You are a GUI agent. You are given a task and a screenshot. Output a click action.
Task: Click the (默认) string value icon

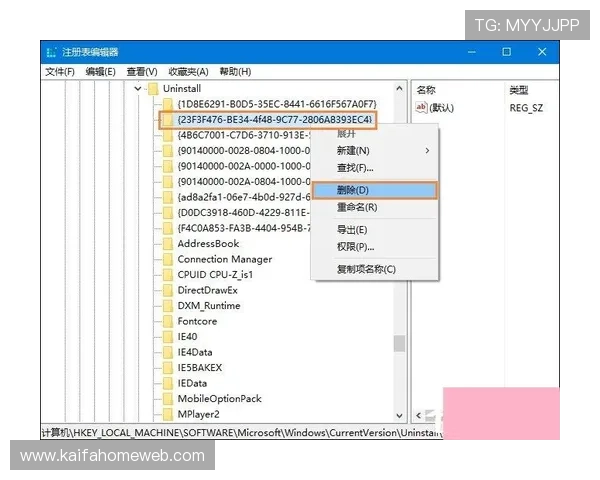421,107
